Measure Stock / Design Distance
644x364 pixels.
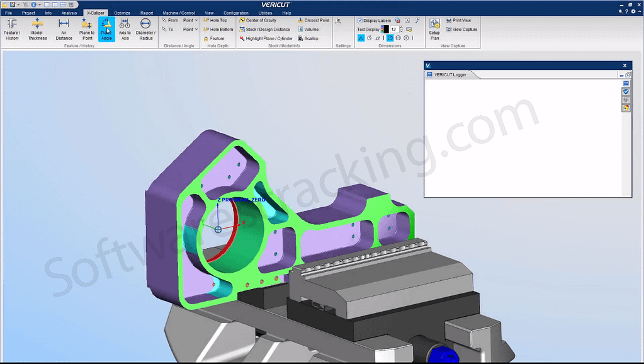click(x=265, y=29)
